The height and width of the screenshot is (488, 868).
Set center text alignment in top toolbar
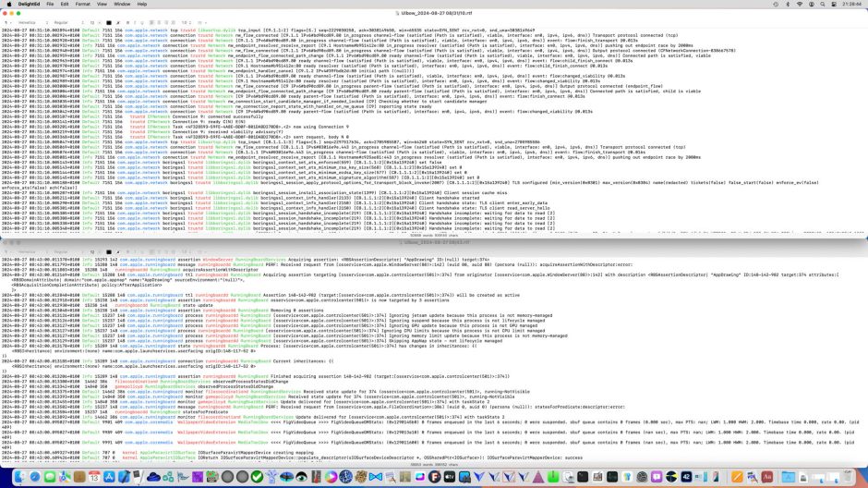point(159,23)
